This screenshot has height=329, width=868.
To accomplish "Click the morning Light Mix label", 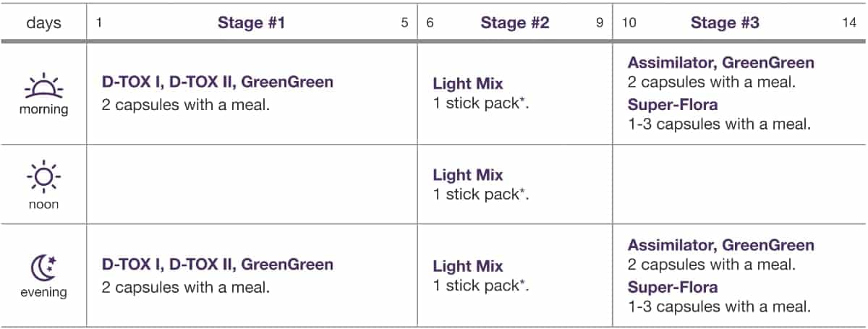I will [468, 84].
